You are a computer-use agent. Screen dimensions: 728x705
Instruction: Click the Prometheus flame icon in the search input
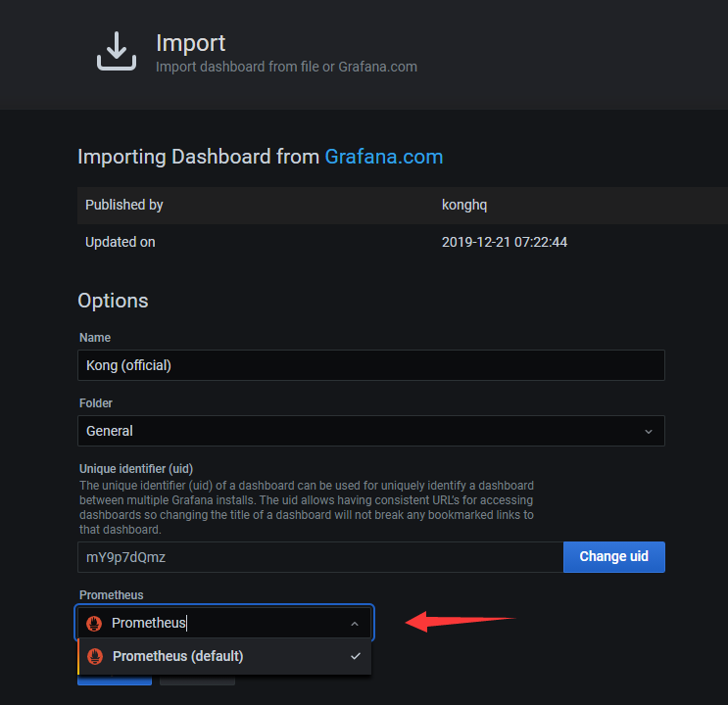tap(94, 624)
